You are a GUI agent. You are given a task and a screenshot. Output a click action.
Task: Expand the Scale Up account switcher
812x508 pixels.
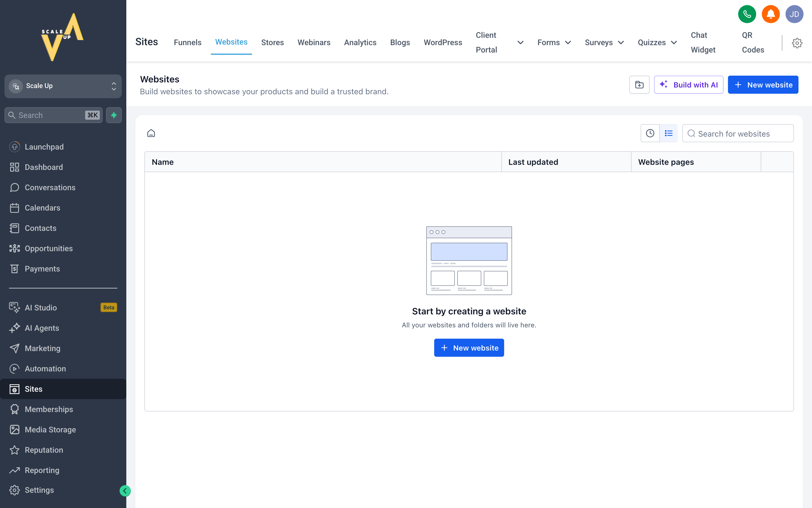(x=63, y=86)
